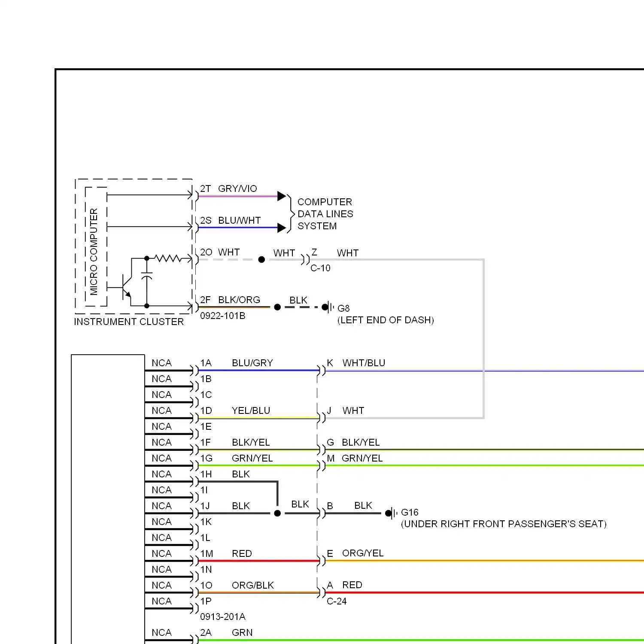Click the GRN/YEL label beside terminal M
Screen dimensions: 644x644
click(x=362, y=458)
